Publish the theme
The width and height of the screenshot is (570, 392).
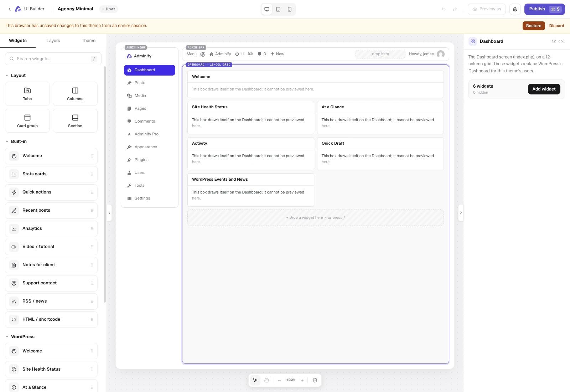(x=544, y=9)
